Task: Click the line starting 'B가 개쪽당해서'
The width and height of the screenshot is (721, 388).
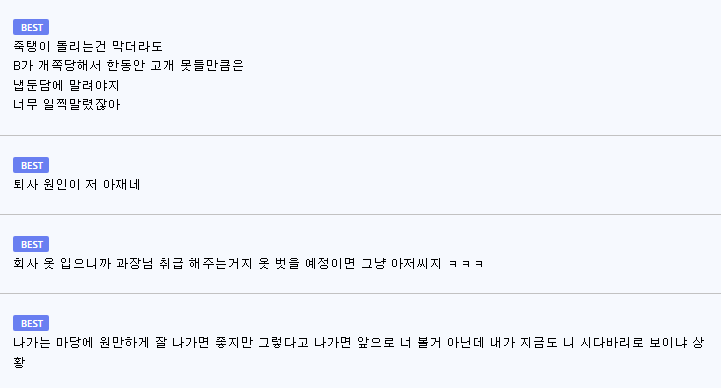Action: [128, 66]
